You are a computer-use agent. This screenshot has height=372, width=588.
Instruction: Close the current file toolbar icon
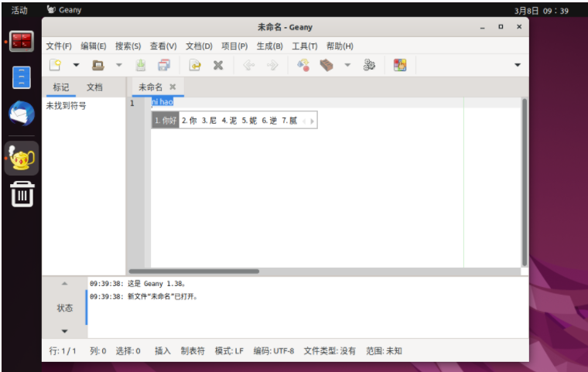(218, 65)
